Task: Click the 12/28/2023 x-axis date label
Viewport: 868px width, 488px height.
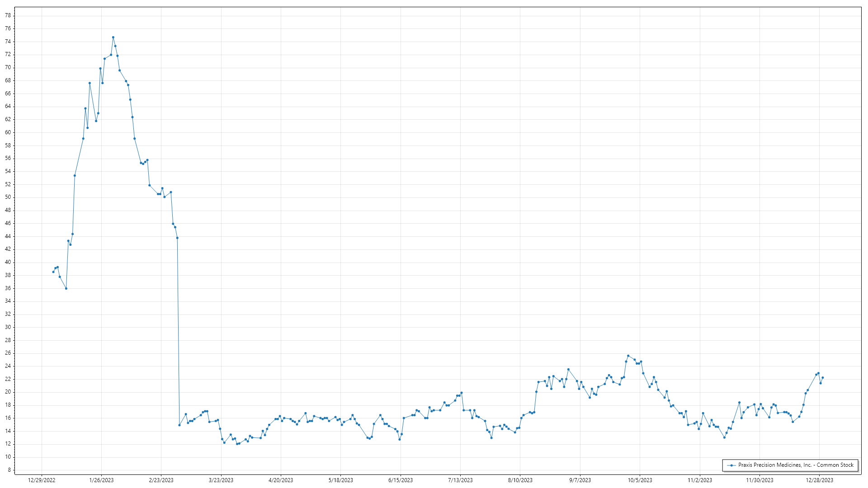Action: coord(819,480)
